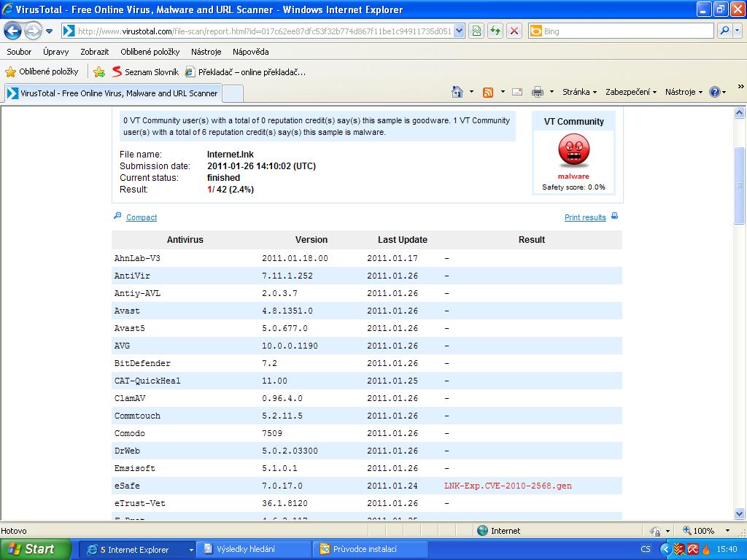Click the Bing search input field
The width and height of the screenshot is (747, 560).
click(626, 31)
